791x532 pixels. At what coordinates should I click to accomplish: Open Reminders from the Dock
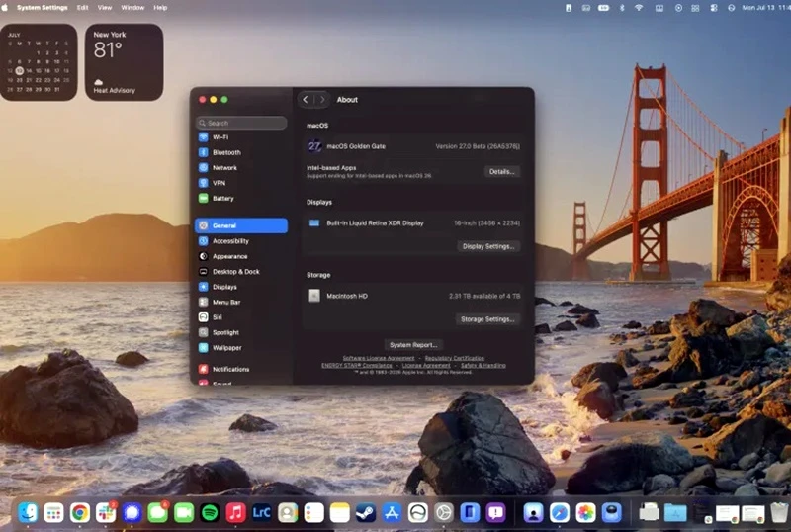[313, 513]
